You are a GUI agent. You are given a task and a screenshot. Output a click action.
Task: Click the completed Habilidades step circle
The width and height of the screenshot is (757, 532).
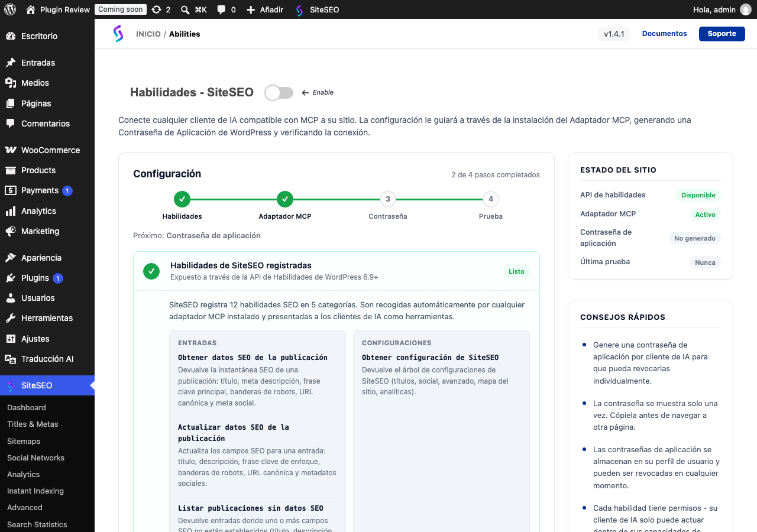tap(182, 199)
